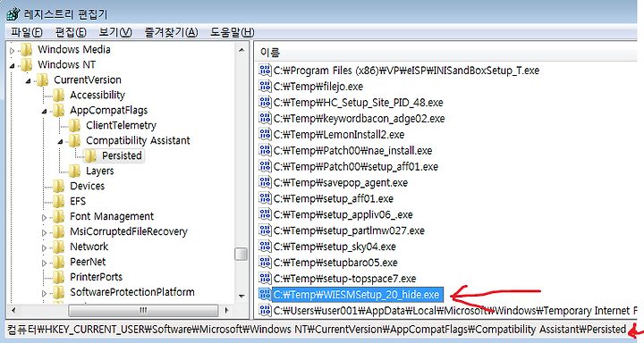Click binary value icon for INISandBoxSetup_T.exe
Screen dimensions: 644x343
pyautogui.click(x=265, y=71)
